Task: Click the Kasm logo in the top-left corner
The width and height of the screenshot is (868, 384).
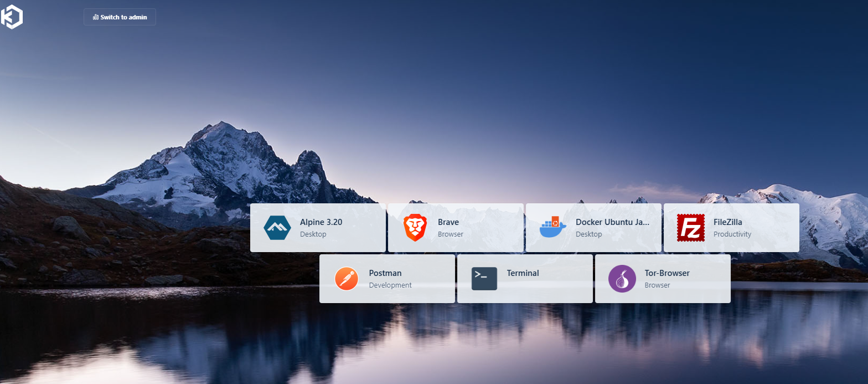Action: [x=12, y=16]
